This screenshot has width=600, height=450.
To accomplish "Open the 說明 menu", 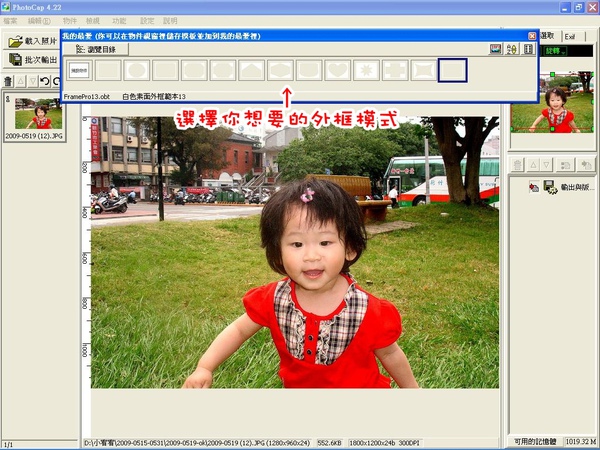I will point(170,21).
